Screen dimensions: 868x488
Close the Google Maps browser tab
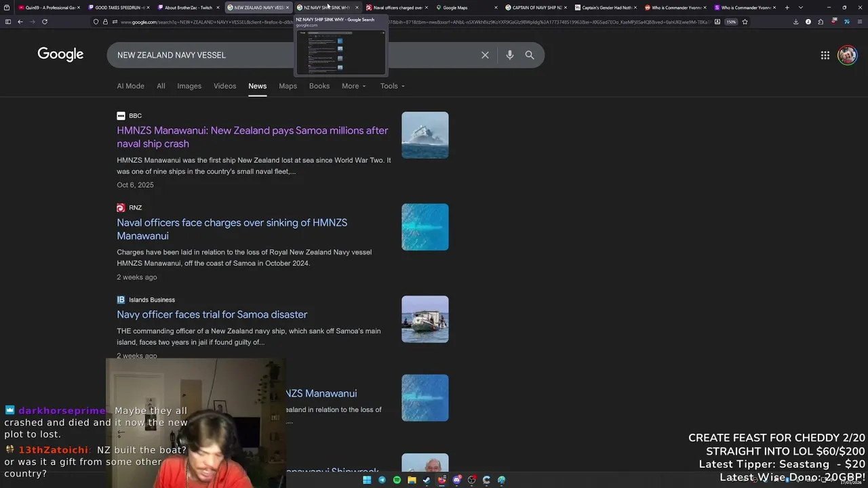tap(496, 7)
